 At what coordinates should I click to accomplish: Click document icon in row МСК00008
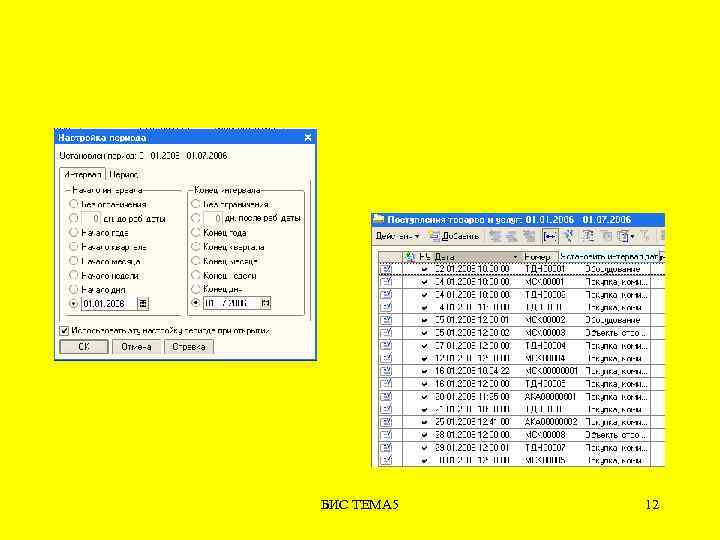point(386,434)
